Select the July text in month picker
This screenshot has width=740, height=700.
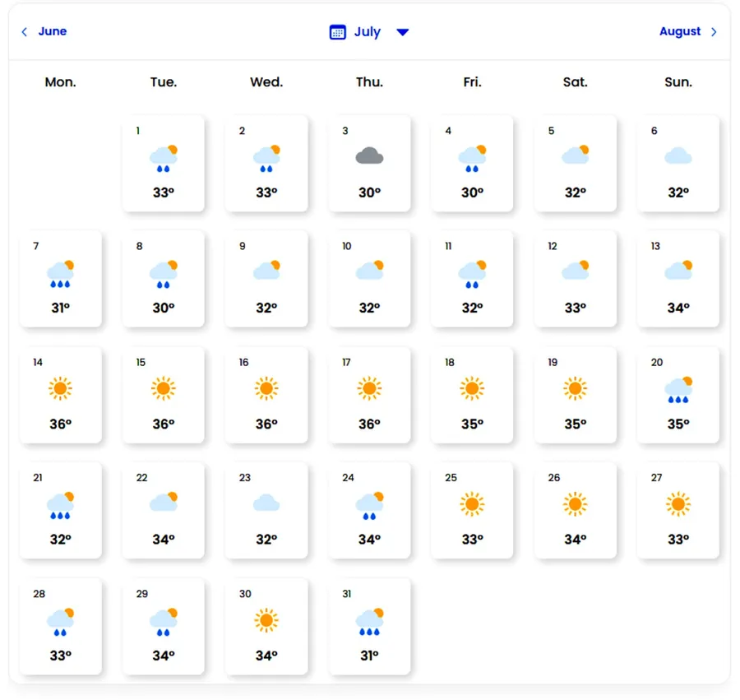(x=367, y=32)
